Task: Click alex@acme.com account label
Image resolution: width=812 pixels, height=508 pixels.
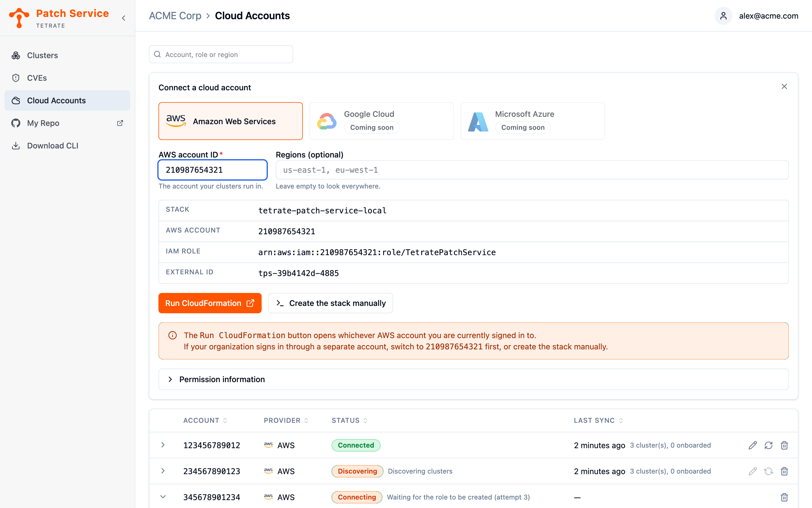Action: click(768, 16)
